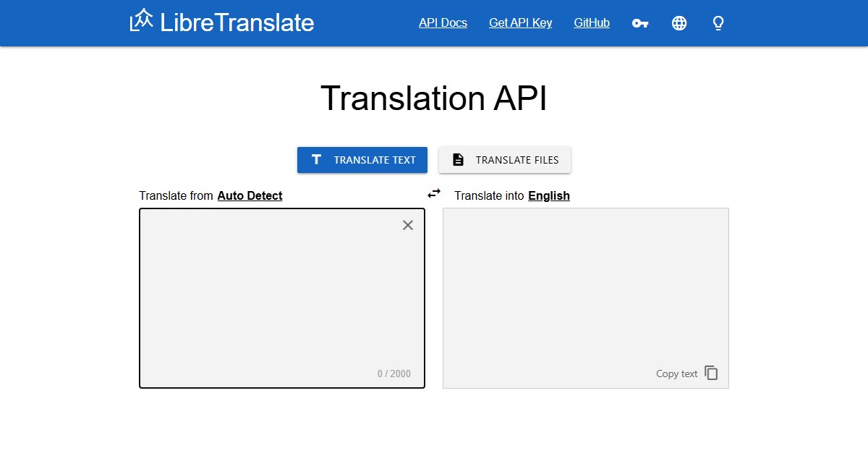Select the Translate Text tab
This screenshot has width=868, height=456.
[362, 160]
